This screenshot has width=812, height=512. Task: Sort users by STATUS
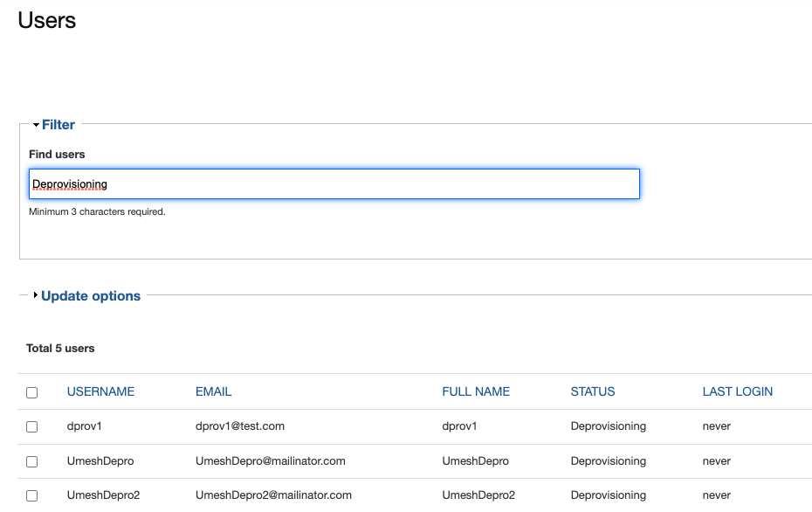[593, 391]
